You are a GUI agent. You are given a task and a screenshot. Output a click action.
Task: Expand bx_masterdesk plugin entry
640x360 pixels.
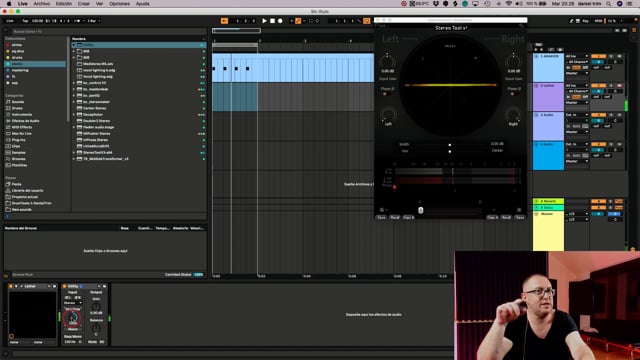pyautogui.click(x=74, y=89)
